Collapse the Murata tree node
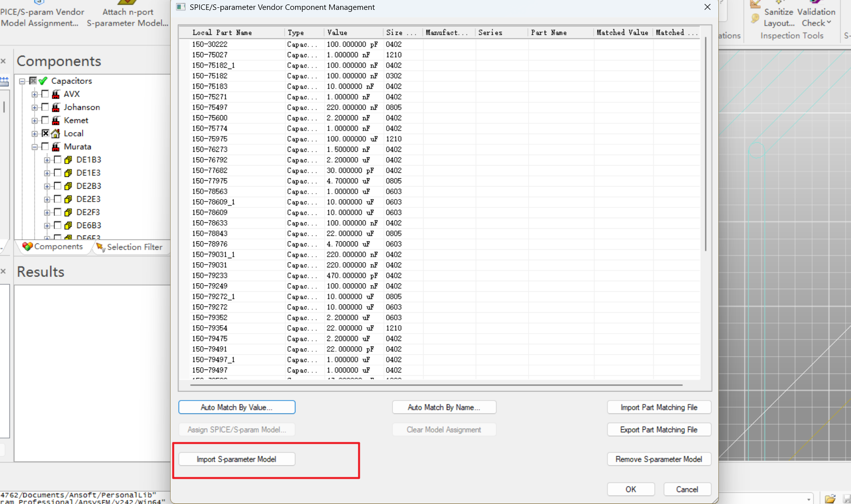Viewport: 851px width, 504px height. (x=35, y=147)
